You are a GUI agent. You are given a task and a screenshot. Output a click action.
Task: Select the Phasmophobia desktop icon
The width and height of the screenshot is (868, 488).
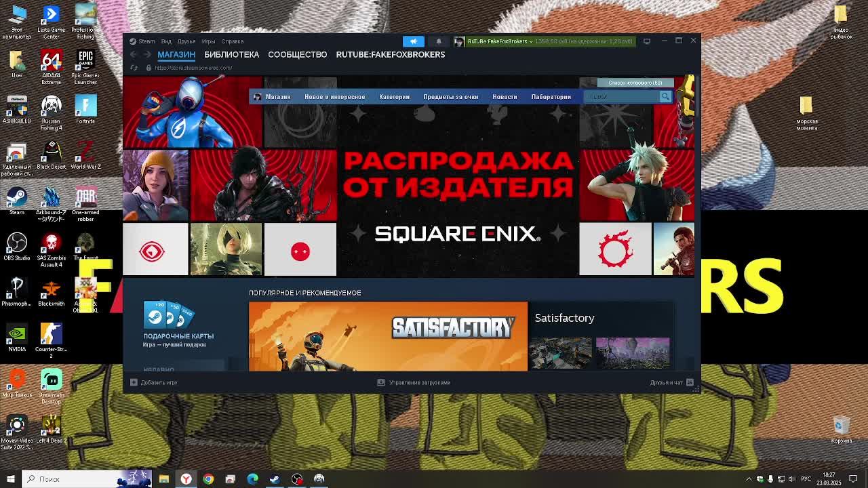(x=17, y=292)
